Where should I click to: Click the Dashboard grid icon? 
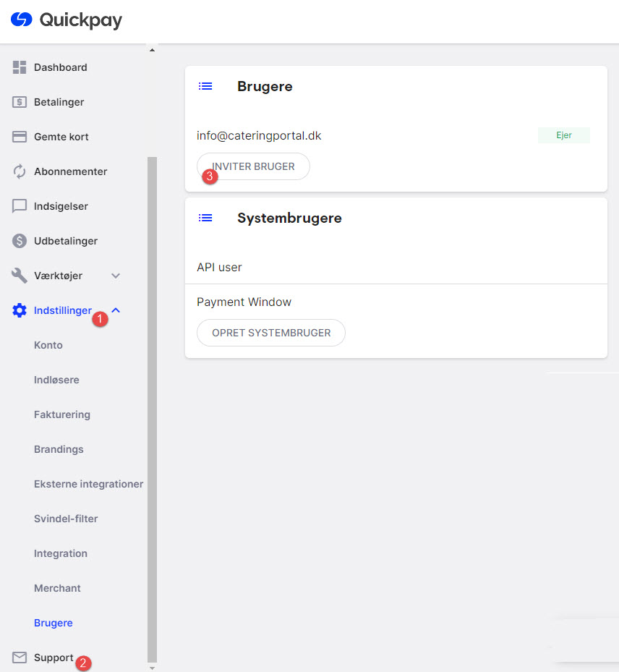coord(20,67)
